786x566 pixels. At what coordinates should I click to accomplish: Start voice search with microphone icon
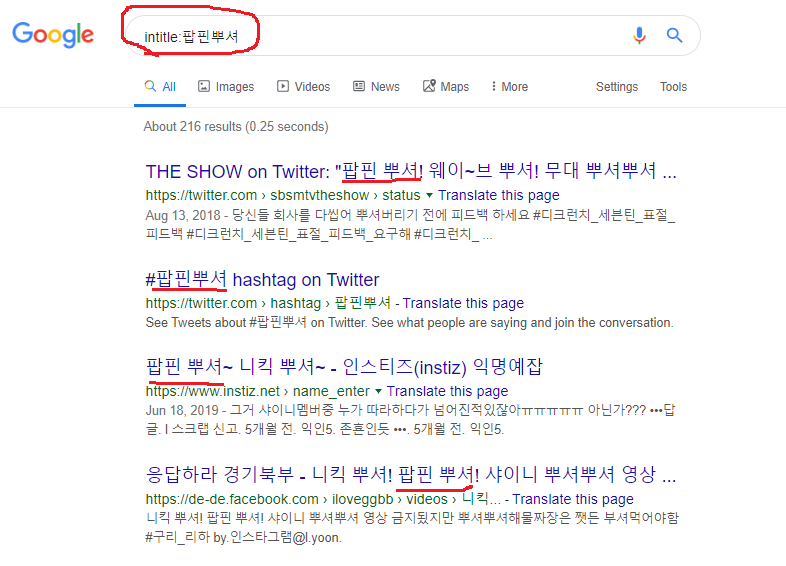click(639, 35)
